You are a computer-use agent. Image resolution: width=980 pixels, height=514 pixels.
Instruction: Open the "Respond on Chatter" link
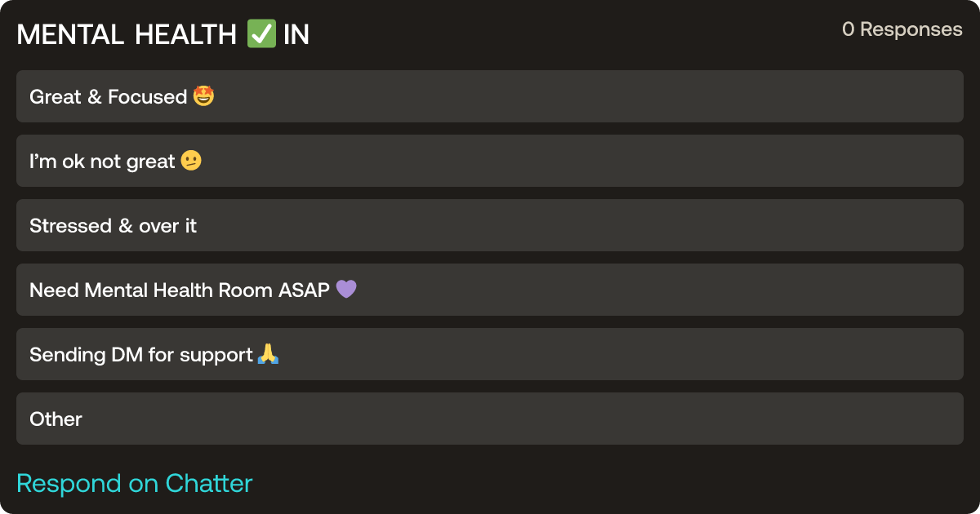point(135,483)
